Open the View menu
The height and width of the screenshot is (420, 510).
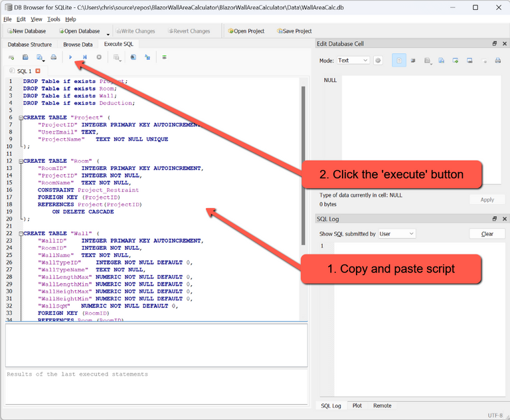tap(37, 19)
